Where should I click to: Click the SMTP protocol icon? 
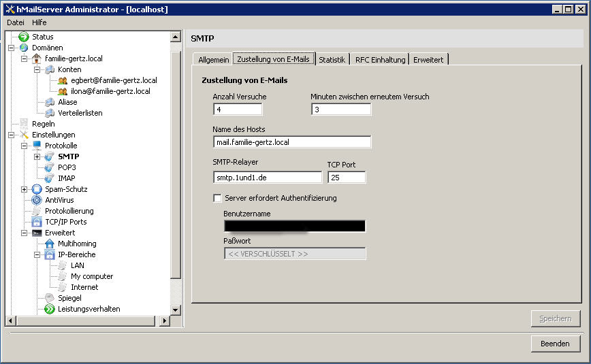tap(50, 156)
